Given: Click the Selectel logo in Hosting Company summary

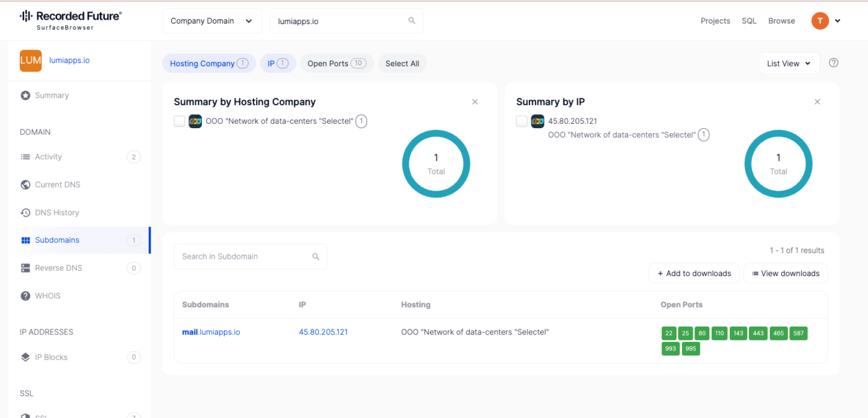Looking at the screenshot, I should pos(195,121).
